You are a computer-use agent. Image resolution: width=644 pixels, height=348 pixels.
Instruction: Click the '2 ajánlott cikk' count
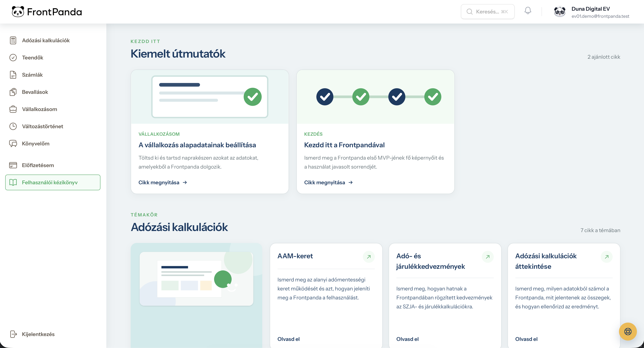(604, 57)
